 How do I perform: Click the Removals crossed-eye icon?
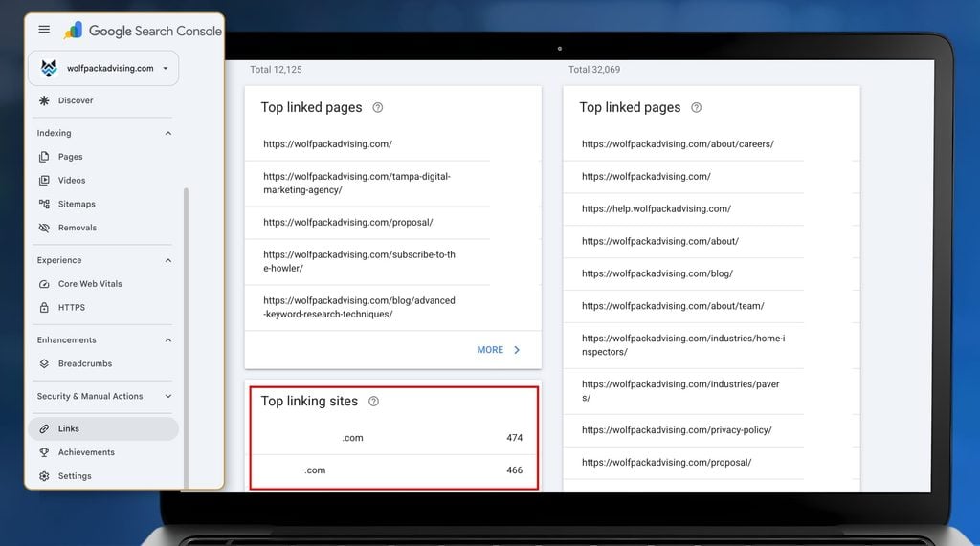(x=44, y=228)
